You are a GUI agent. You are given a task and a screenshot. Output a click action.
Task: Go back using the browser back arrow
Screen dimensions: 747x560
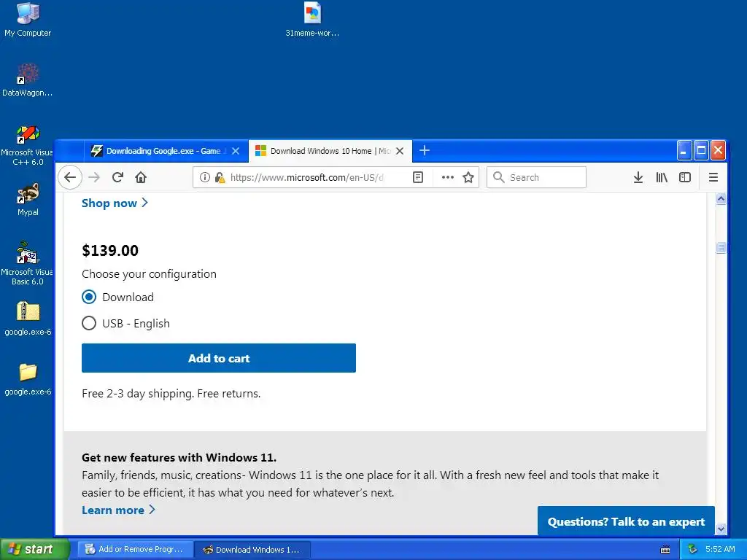(x=70, y=178)
